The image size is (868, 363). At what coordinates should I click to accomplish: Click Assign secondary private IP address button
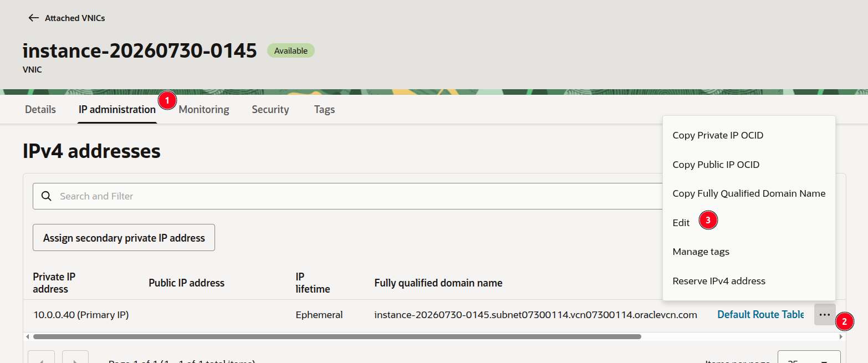(124, 238)
